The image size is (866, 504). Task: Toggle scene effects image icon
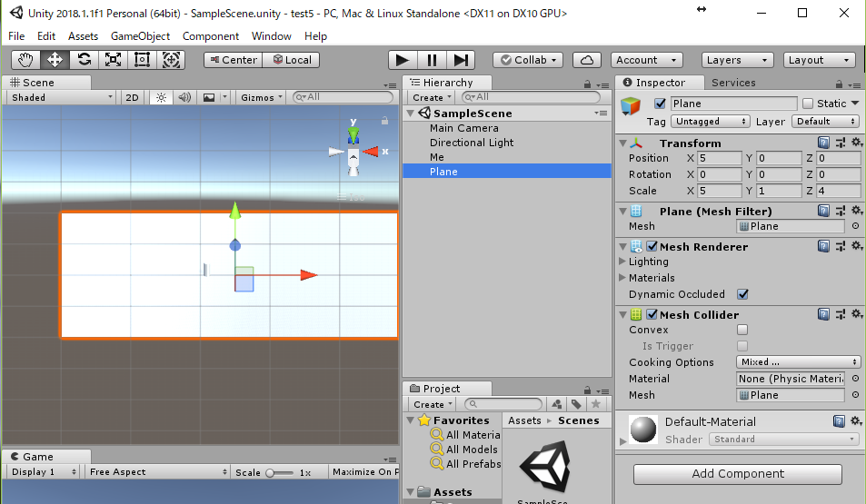(x=209, y=98)
